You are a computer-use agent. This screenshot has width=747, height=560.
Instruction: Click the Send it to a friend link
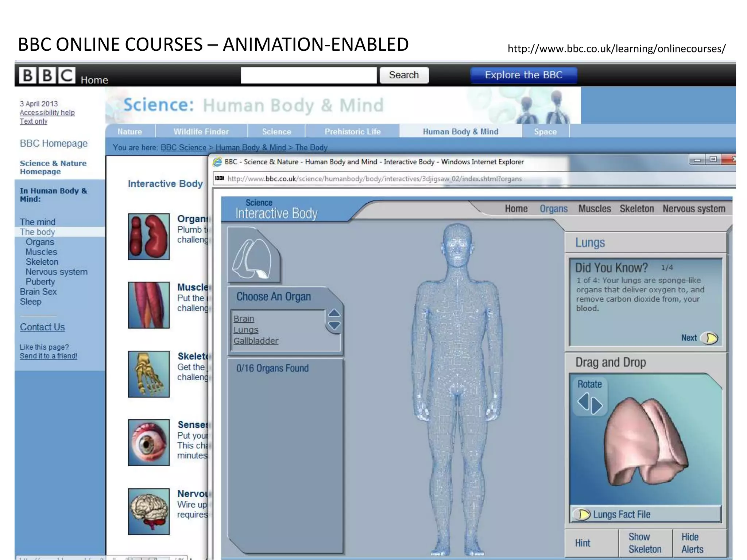point(49,356)
